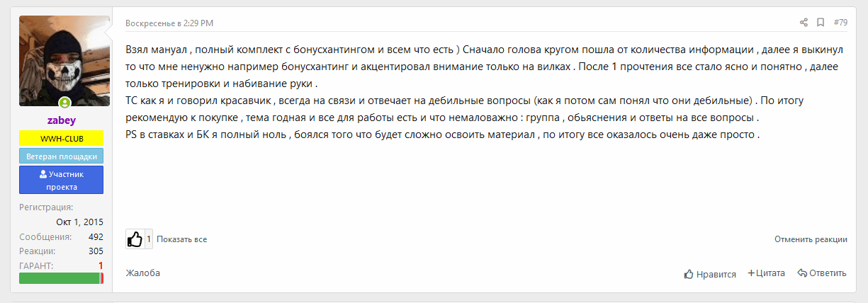The height and width of the screenshot is (303, 868).
Task: Click the Ветеран площадки badge
Action: tap(62, 156)
